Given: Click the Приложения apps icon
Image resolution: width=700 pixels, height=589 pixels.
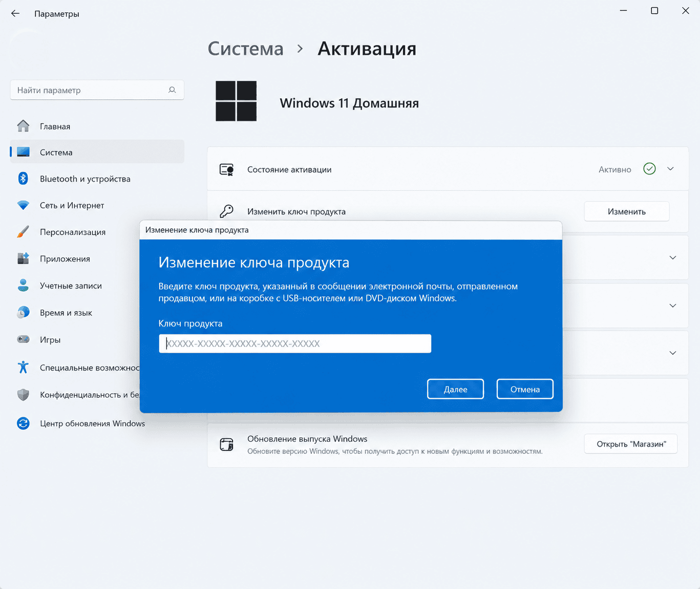Looking at the screenshot, I should (23, 258).
